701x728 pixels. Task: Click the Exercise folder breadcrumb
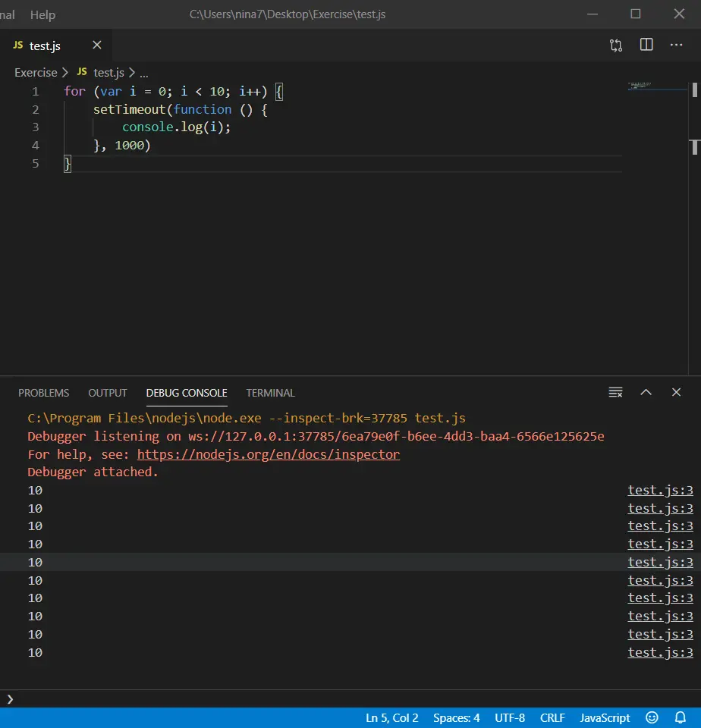click(x=36, y=73)
